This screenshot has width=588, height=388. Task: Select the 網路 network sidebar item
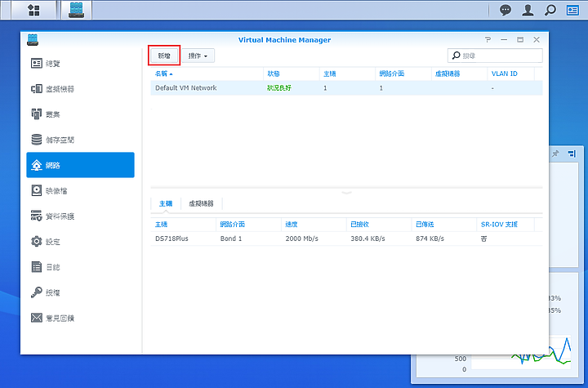80,165
